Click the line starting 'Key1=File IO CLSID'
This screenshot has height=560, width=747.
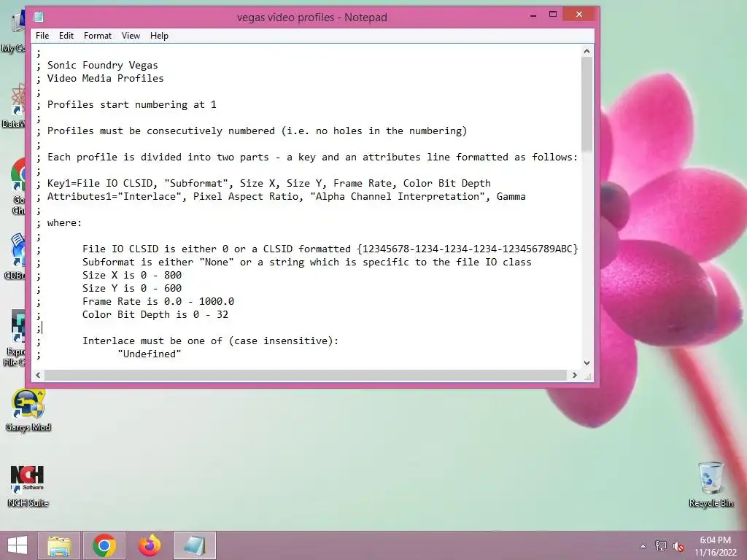[268, 183]
